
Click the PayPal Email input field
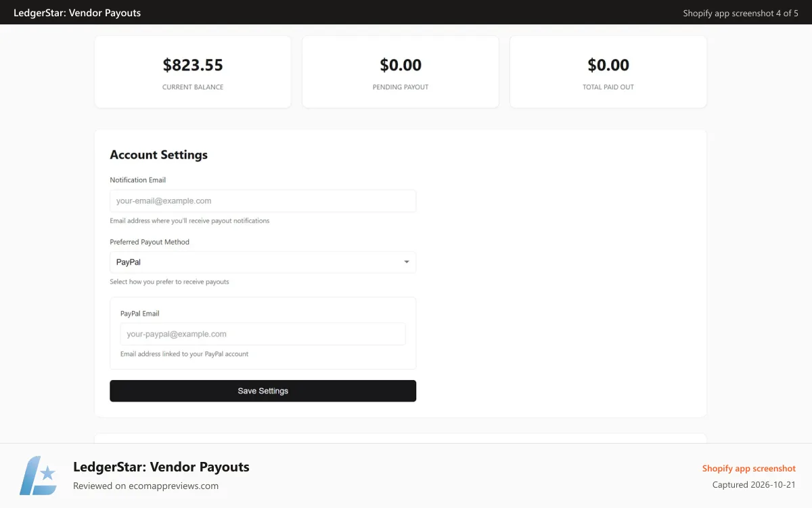(x=263, y=334)
